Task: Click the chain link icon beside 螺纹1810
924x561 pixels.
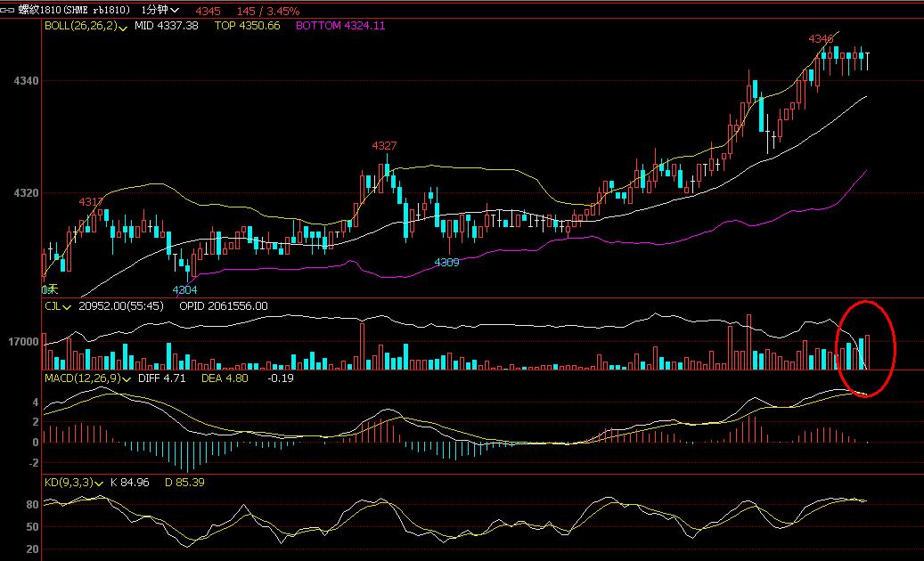Action: (8, 10)
